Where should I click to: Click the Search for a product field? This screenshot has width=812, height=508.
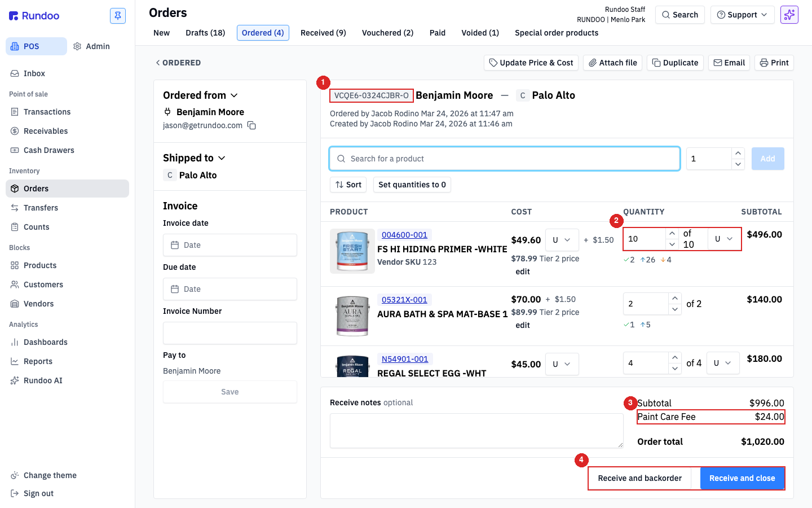(x=505, y=159)
